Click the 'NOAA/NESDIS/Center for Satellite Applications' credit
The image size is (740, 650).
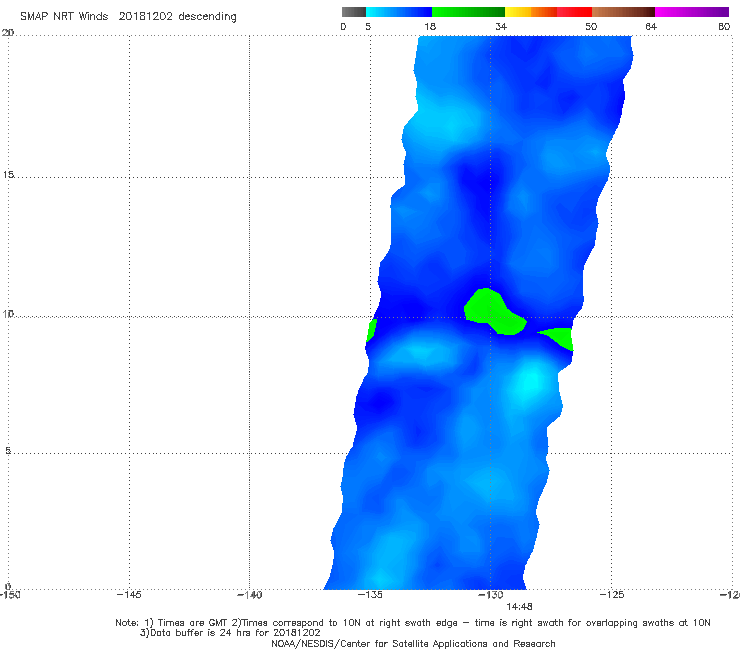tap(413, 644)
